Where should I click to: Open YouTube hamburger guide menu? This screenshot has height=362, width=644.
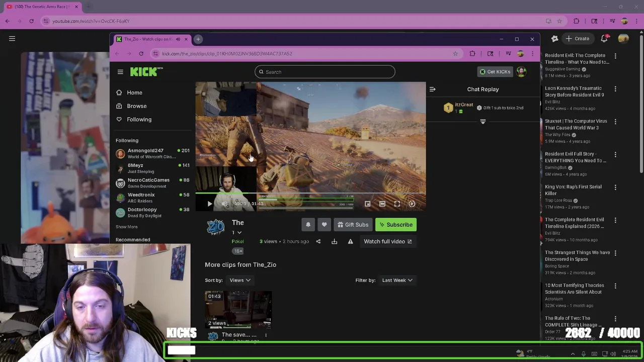pyautogui.click(x=12, y=39)
